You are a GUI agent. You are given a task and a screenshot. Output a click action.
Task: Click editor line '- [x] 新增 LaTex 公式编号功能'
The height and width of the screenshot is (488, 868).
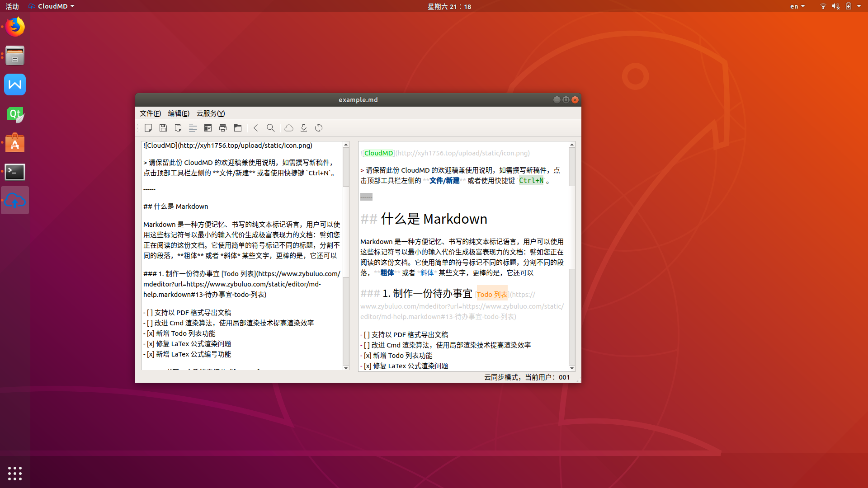(x=187, y=354)
